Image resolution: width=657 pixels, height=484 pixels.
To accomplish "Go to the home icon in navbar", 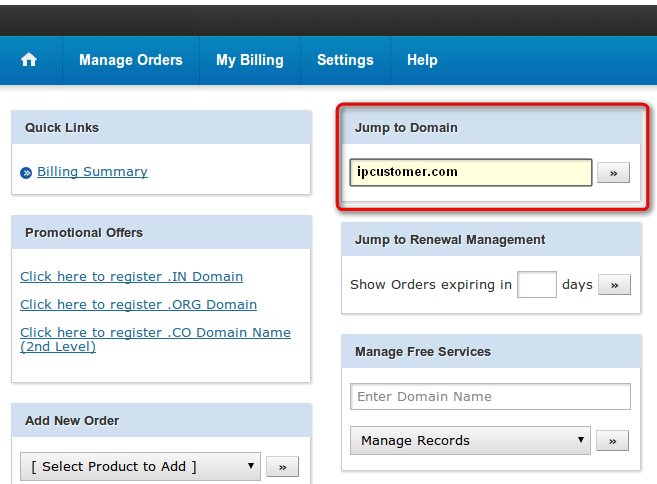I will pyautogui.click(x=29, y=60).
